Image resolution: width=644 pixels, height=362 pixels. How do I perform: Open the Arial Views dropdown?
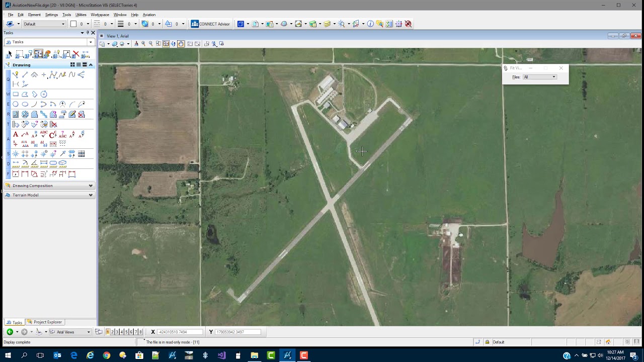click(70, 332)
